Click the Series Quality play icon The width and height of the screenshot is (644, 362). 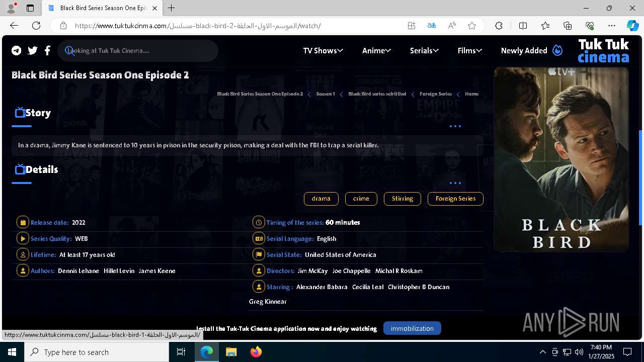[x=23, y=238]
